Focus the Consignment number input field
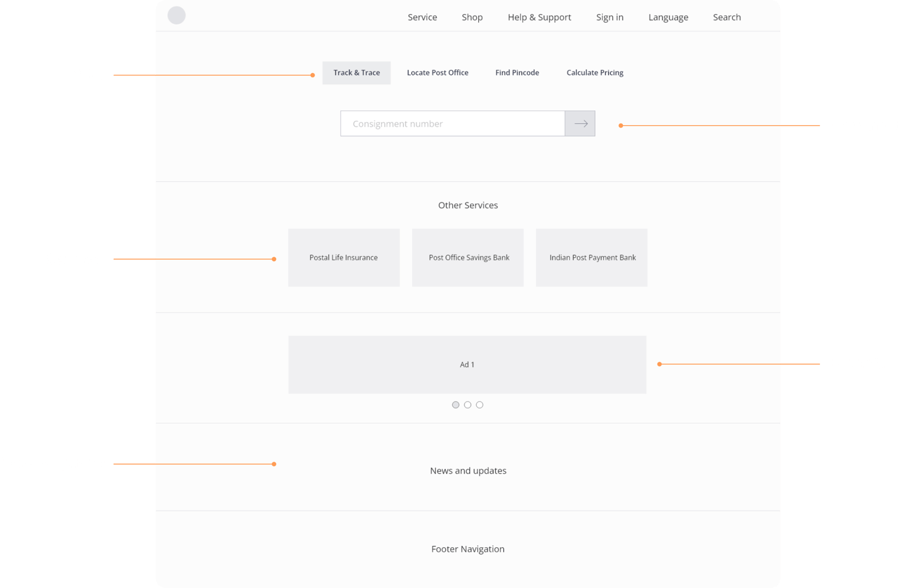 (x=452, y=123)
